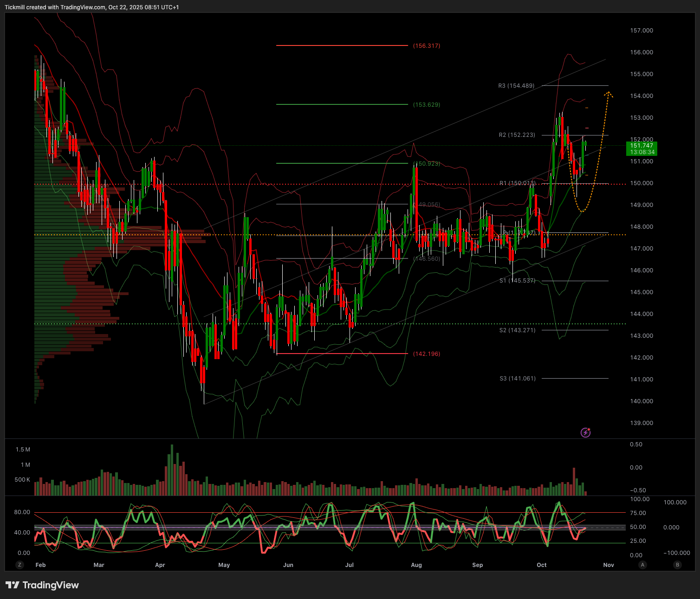
Task: Toggle the B scale button
Action: 677,565
